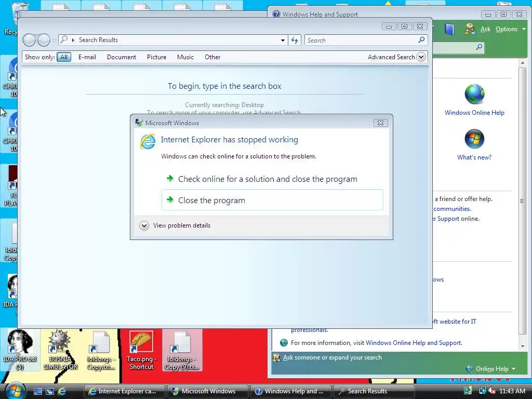Filter search results by Music

point(185,57)
